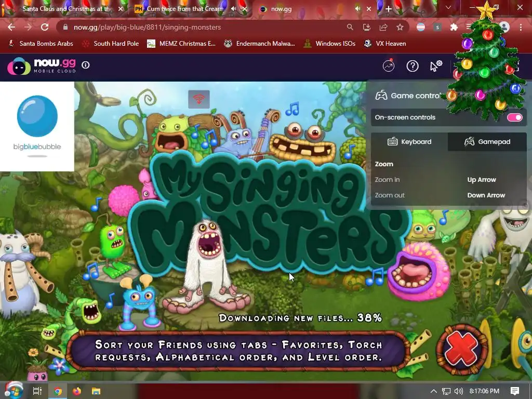532x399 pixels.
Task: Open the notification center icon
Action: [515, 391]
